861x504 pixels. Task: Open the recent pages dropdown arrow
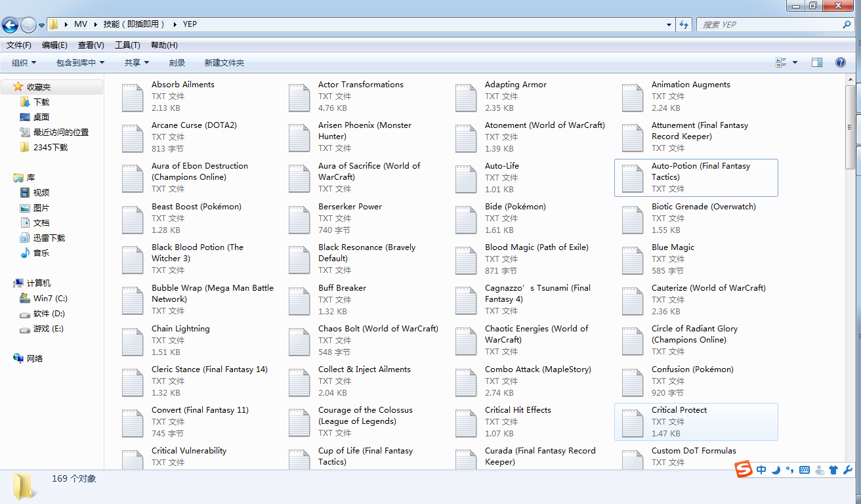[x=42, y=26]
